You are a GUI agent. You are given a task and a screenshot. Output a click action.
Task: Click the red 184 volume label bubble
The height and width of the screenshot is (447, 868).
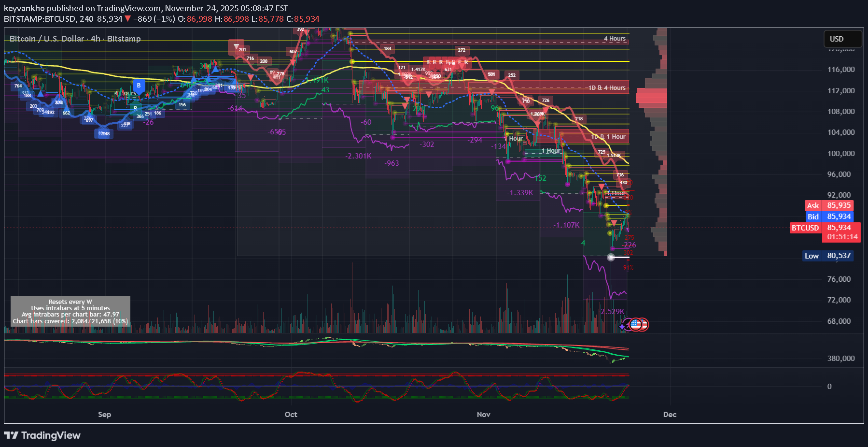[x=387, y=49]
